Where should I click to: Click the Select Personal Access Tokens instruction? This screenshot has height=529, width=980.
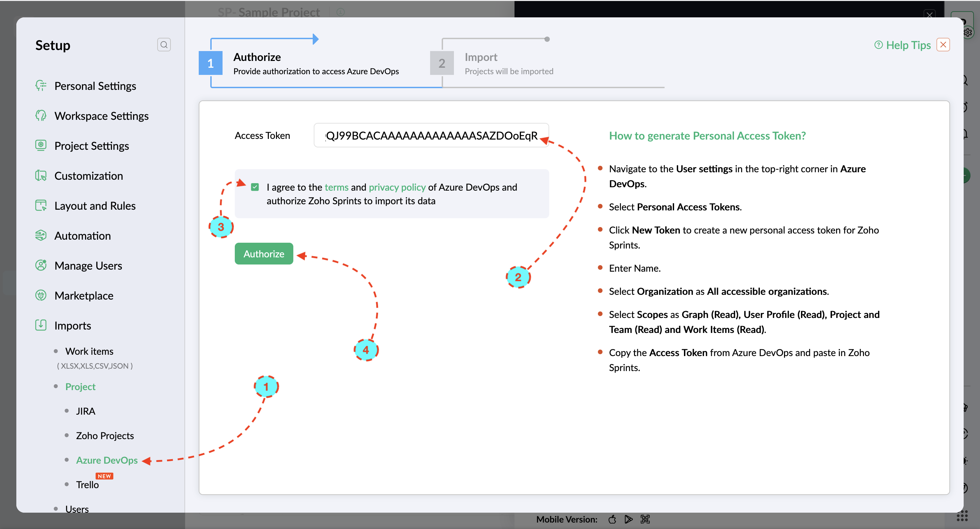point(675,207)
